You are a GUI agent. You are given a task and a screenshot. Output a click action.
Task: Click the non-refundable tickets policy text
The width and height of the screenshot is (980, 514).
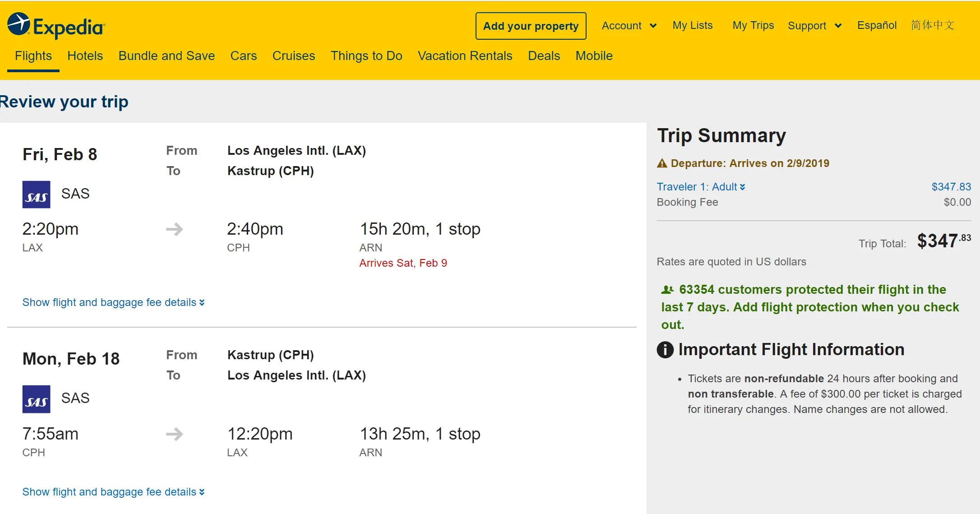coord(825,394)
